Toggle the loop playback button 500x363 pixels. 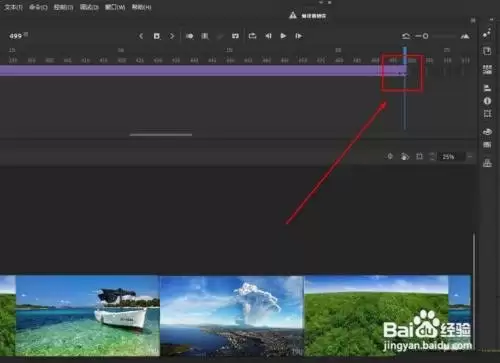pos(252,36)
